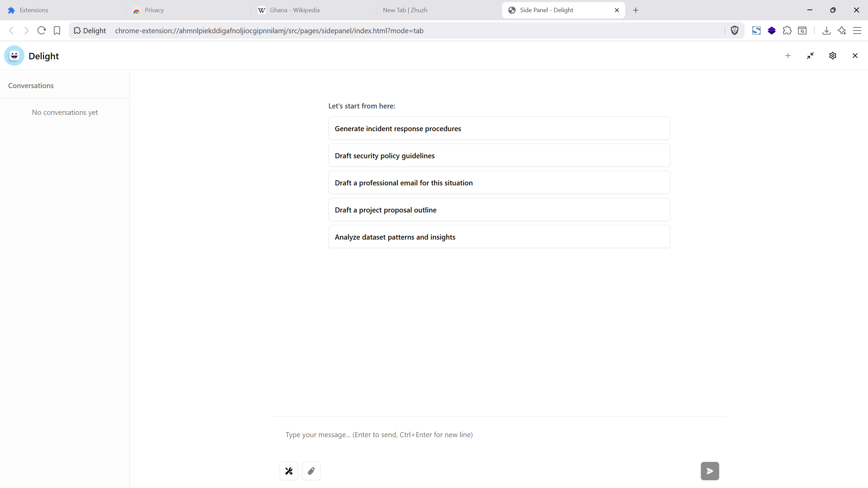The width and height of the screenshot is (868, 488).
Task: Click the paperclip attachment icon
Action: 311,471
